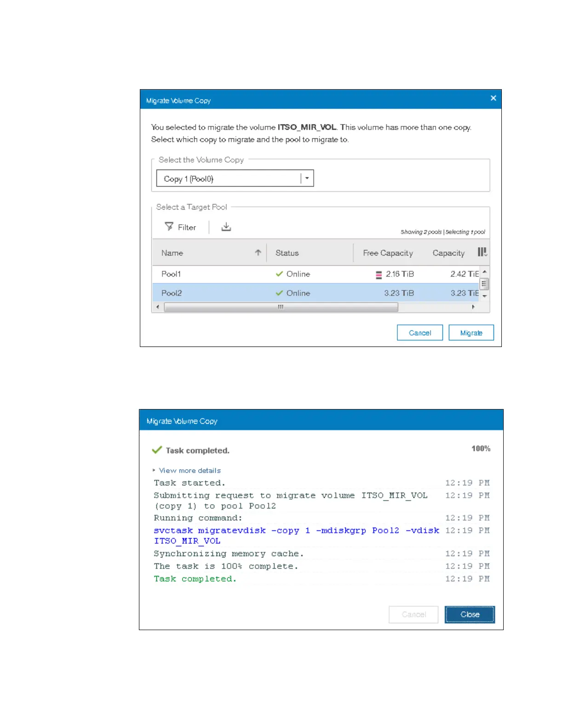Click the greyed Cancel button in task dialog
The height and width of the screenshot is (728, 563).
point(414,614)
